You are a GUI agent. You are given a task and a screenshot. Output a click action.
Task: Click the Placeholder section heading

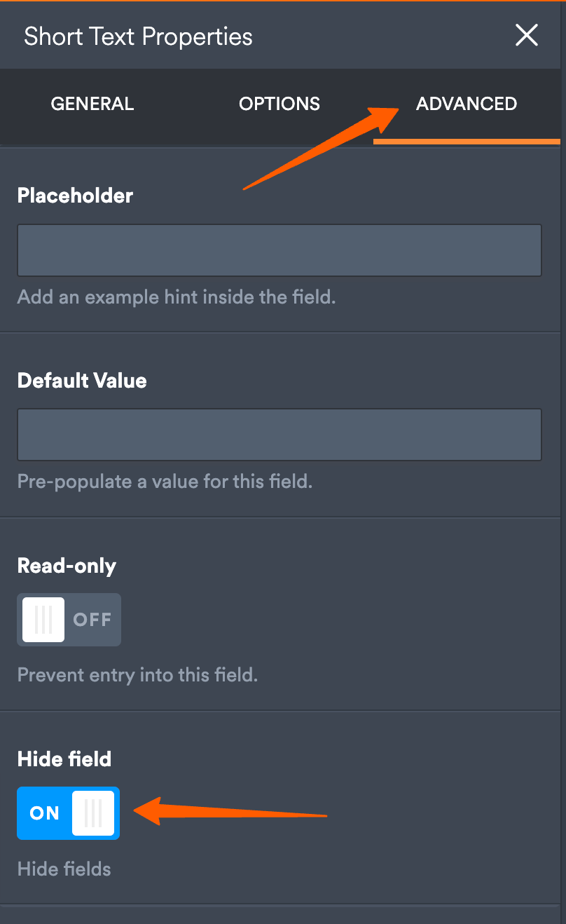[75, 196]
